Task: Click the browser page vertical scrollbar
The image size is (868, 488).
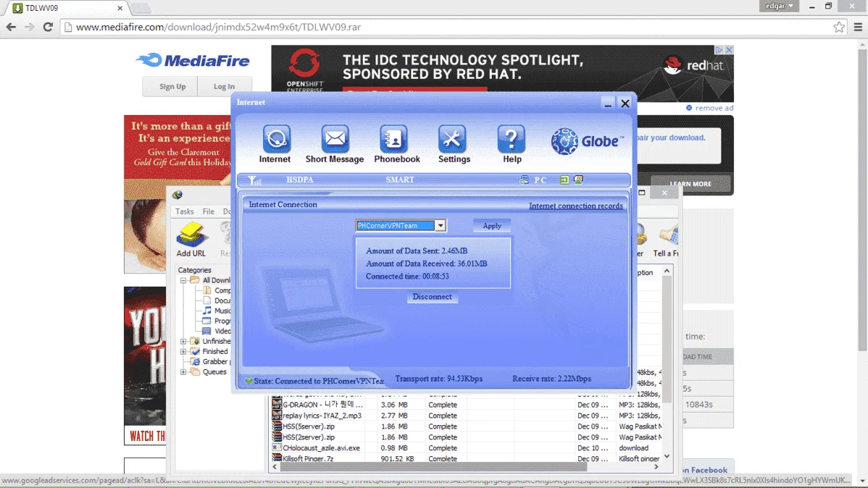Action: (862, 199)
